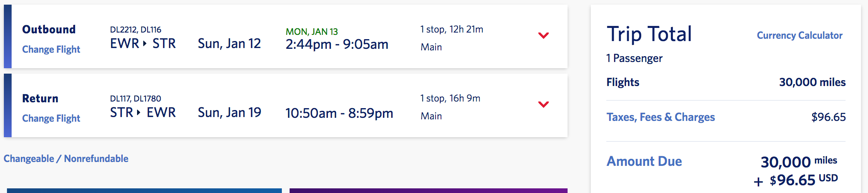This screenshot has width=868, height=193.
Task: Click the Return heading
Action: tap(40, 98)
